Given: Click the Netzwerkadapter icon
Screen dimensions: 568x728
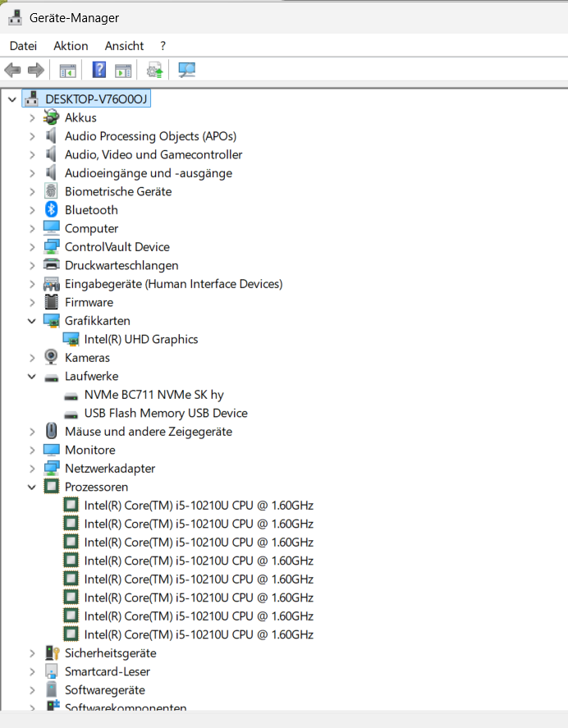Looking at the screenshot, I should click(51, 469).
